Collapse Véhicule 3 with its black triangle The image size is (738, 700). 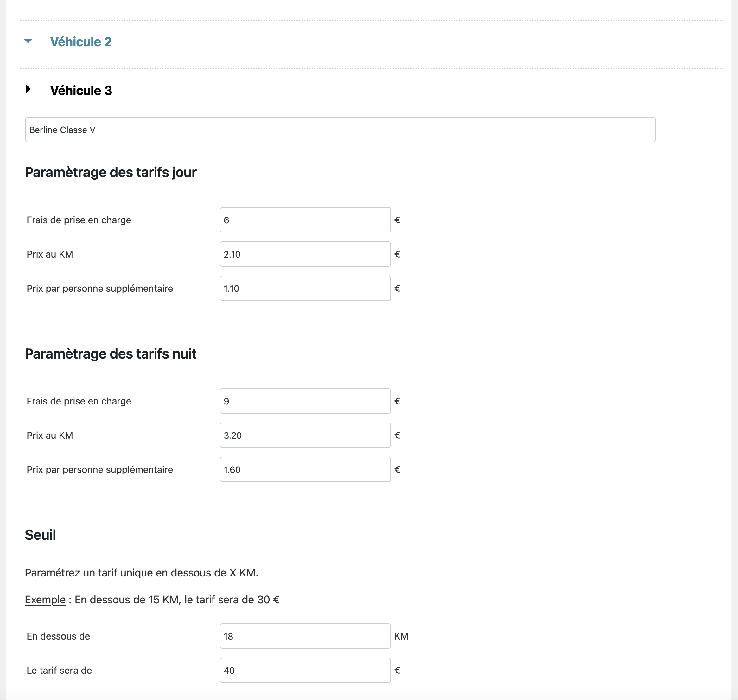[29, 89]
